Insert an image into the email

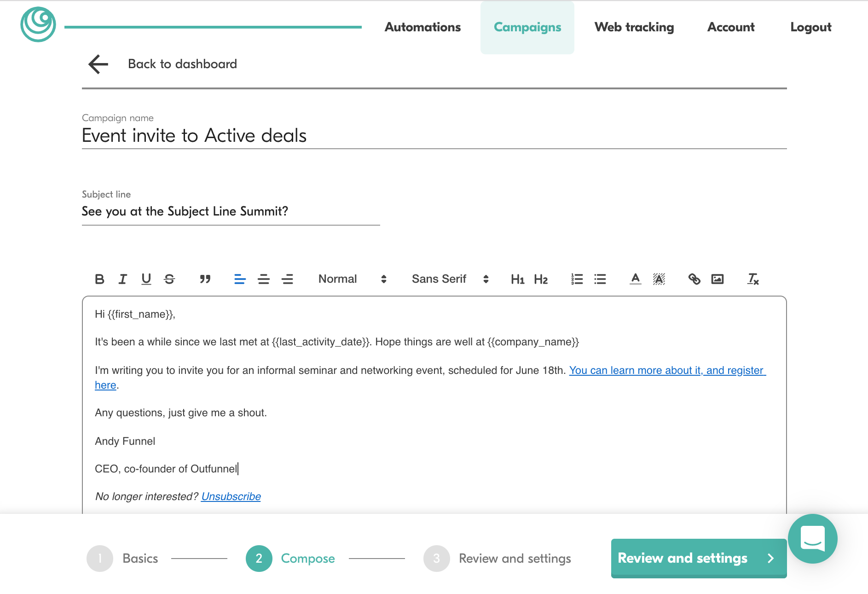point(718,279)
